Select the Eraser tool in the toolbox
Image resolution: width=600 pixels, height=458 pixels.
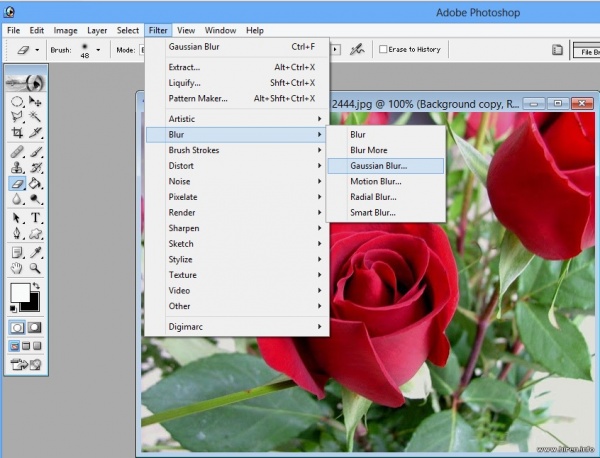click(x=17, y=184)
